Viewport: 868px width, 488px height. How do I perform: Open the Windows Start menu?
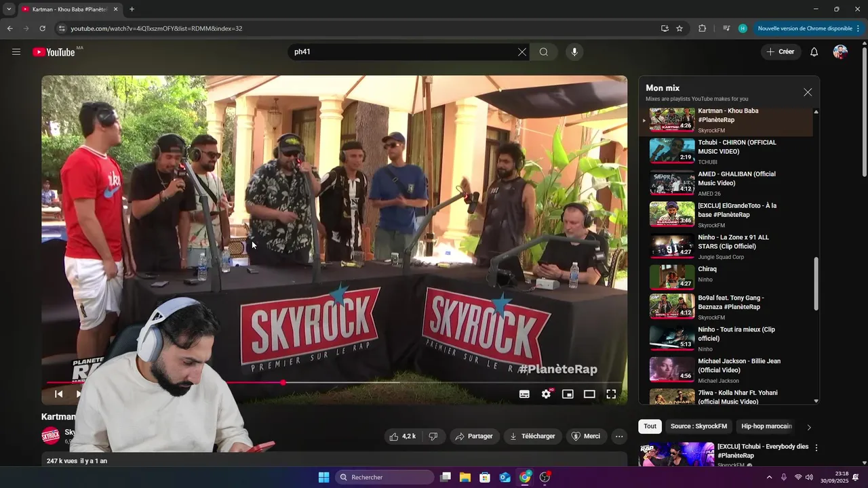[323, 477]
